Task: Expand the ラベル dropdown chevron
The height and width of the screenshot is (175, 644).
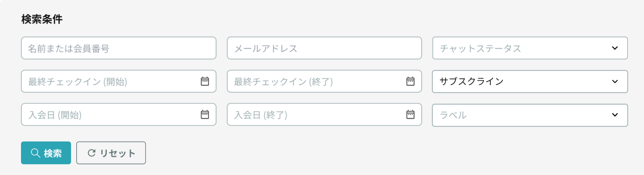Action: pyautogui.click(x=615, y=115)
